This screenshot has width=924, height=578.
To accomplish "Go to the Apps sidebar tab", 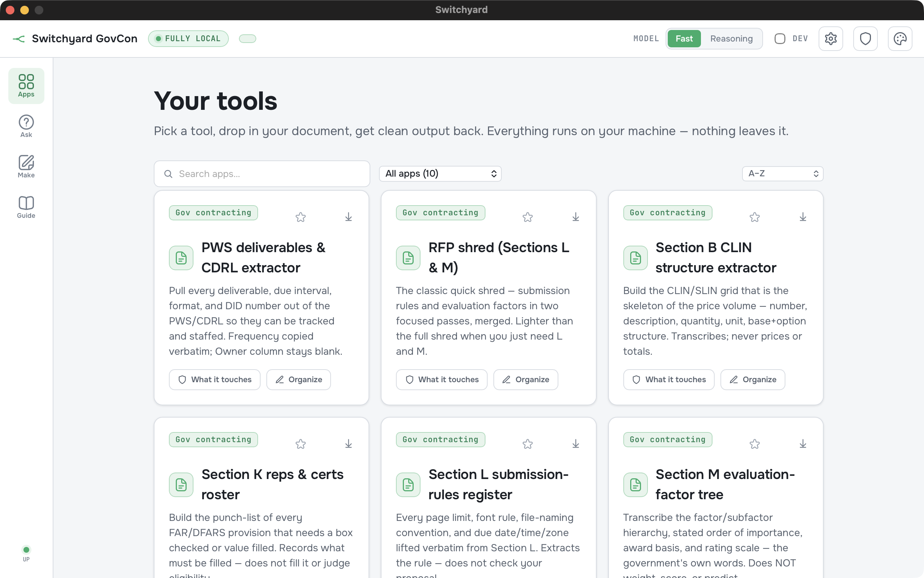I will 26,86.
